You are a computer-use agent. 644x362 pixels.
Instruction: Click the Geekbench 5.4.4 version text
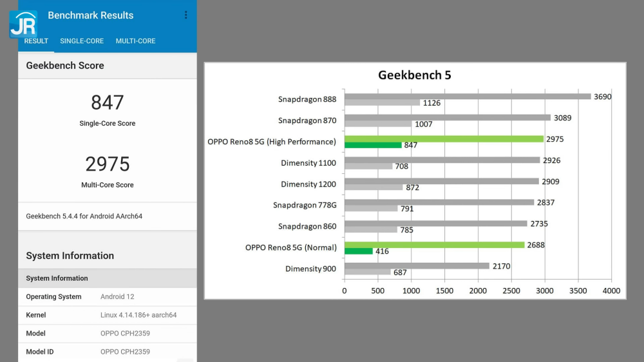point(84,216)
